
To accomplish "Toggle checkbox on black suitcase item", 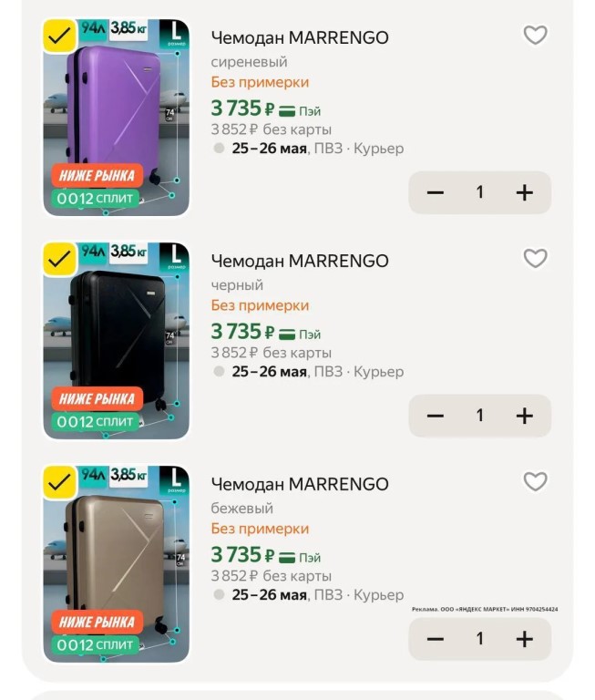I will [x=60, y=260].
